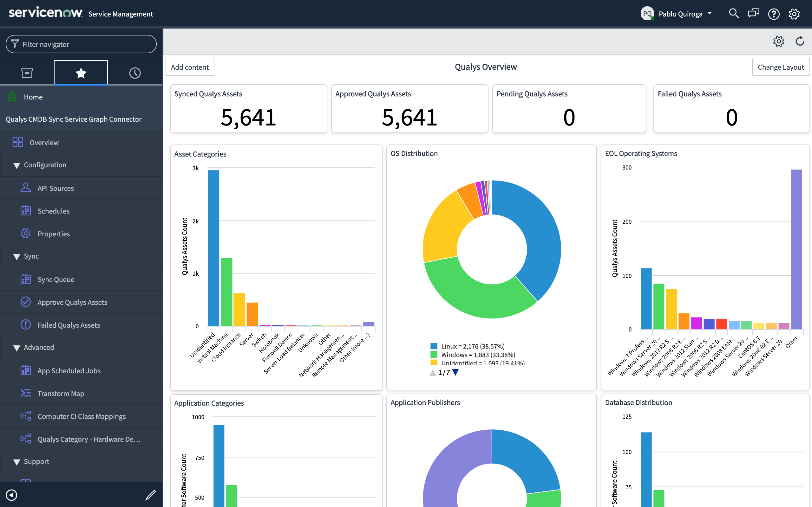This screenshot has height=507, width=812.
Task: Click the dashboard refresh icon
Action: click(x=800, y=41)
